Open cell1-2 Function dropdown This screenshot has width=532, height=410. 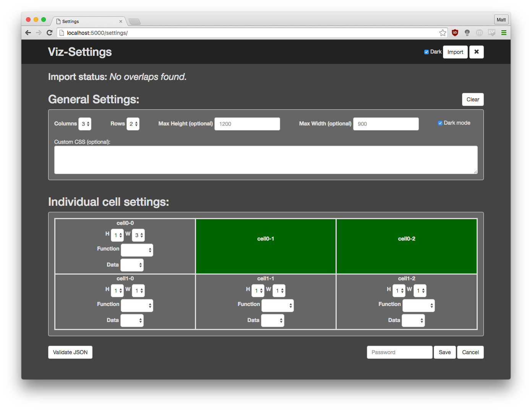pyautogui.click(x=418, y=306)
